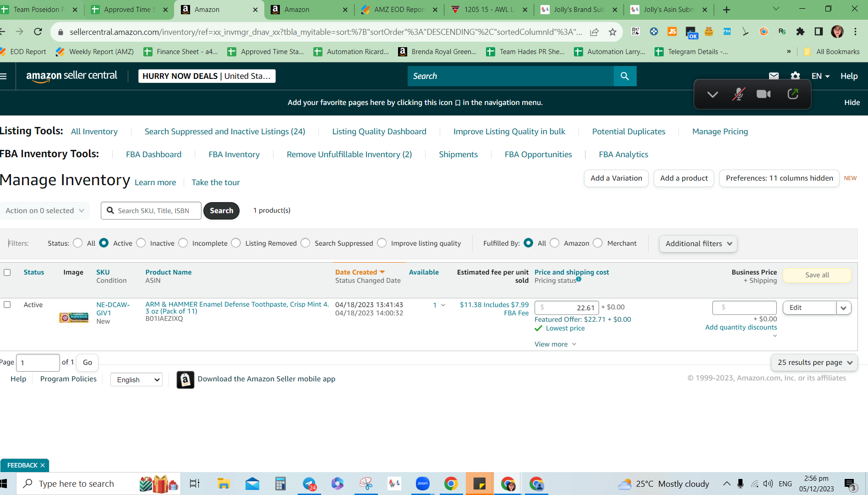Switch to the Jolly's Brand Sub tab

(579, 9)
